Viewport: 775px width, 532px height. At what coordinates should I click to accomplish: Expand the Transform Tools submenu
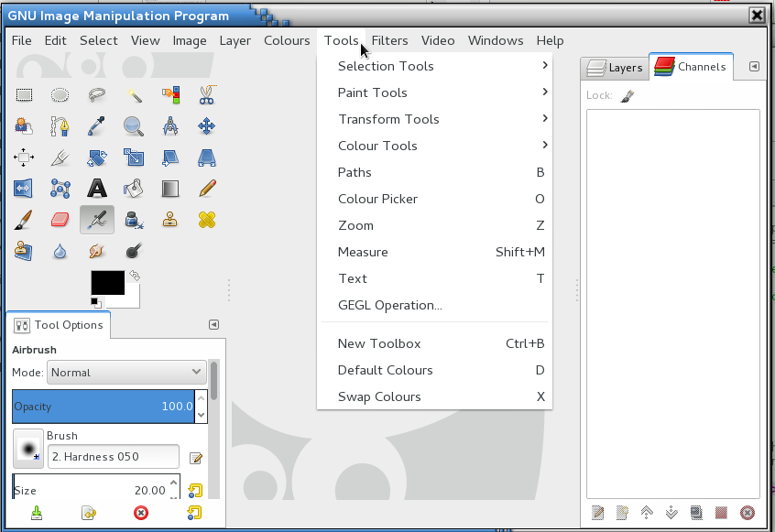point(434,120)
